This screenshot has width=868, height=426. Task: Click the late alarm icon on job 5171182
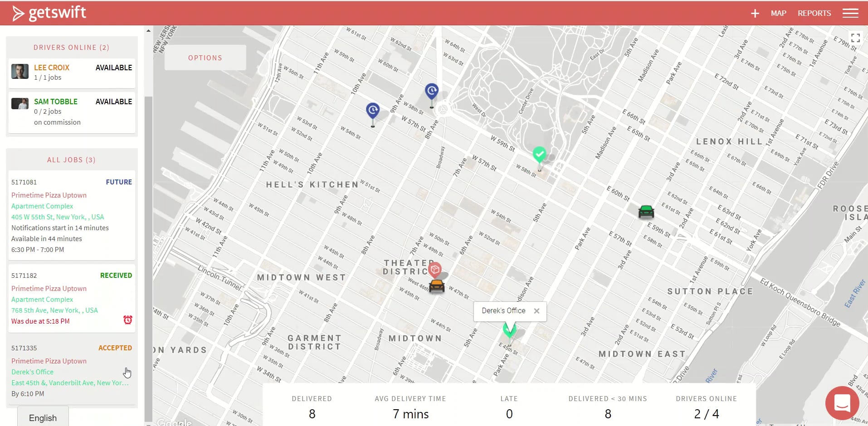point(128,319)
